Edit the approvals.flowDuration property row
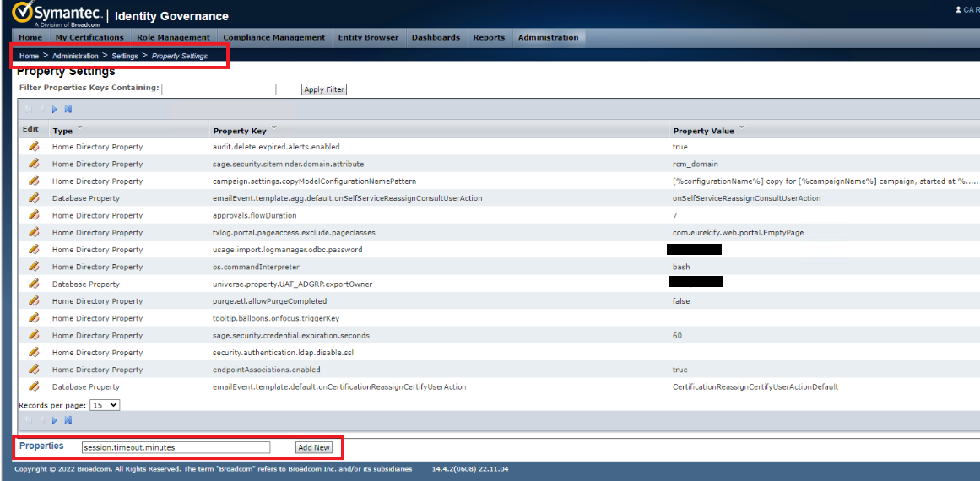The image size is (980, 481). [34, 215]
